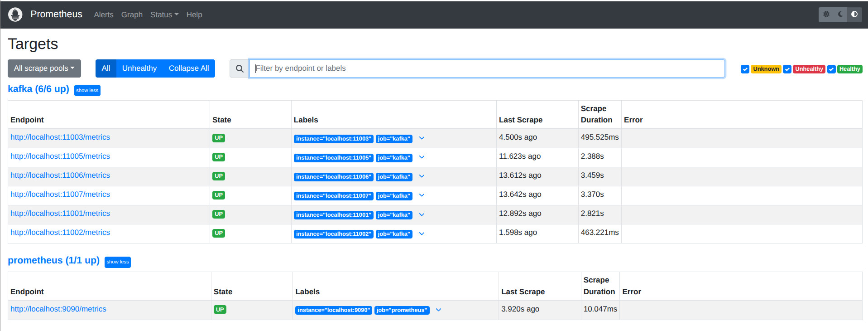The width and height of the screenshot is (868, 331).
Task: Click the "4.500s ago" last scrape value
Action: (518, 137)
